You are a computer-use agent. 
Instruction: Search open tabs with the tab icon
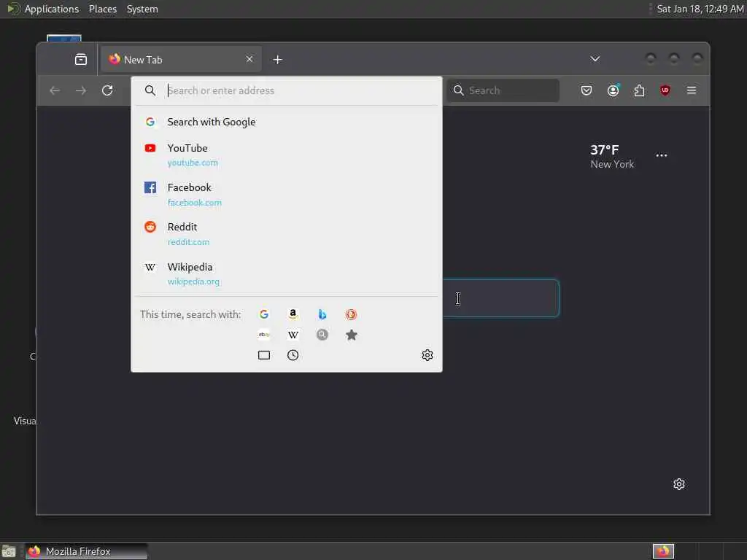click(264, 355)
